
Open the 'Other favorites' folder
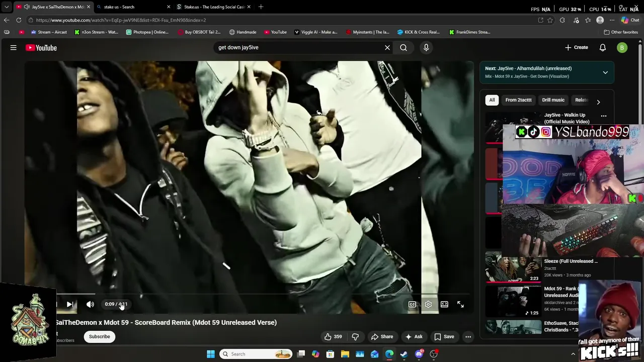pyautogui.click(x=621, y=32)
